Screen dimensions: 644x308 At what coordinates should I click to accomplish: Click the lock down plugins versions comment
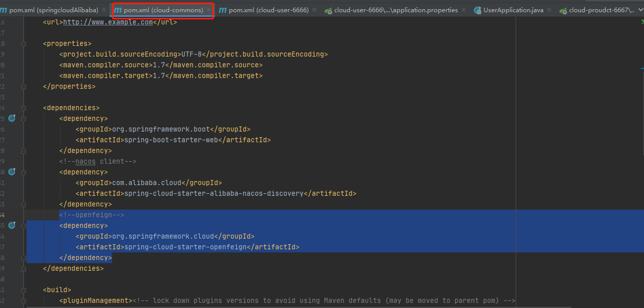pos(324,300)
